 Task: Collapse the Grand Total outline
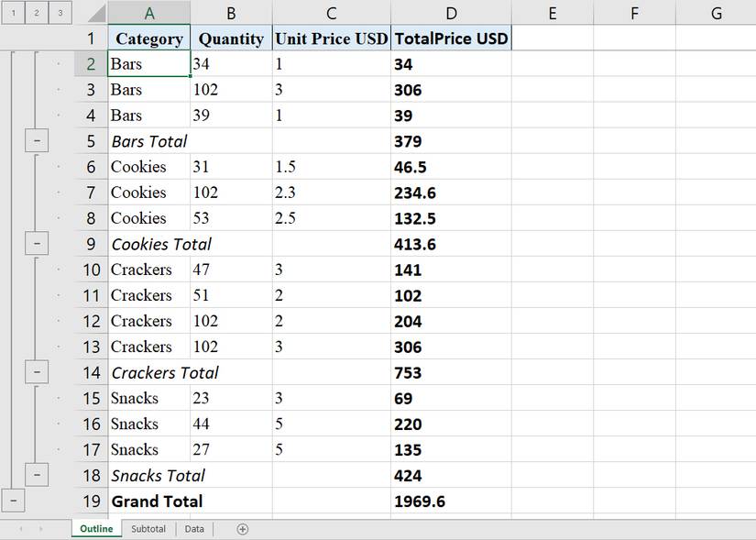click(x=14, y=501)
